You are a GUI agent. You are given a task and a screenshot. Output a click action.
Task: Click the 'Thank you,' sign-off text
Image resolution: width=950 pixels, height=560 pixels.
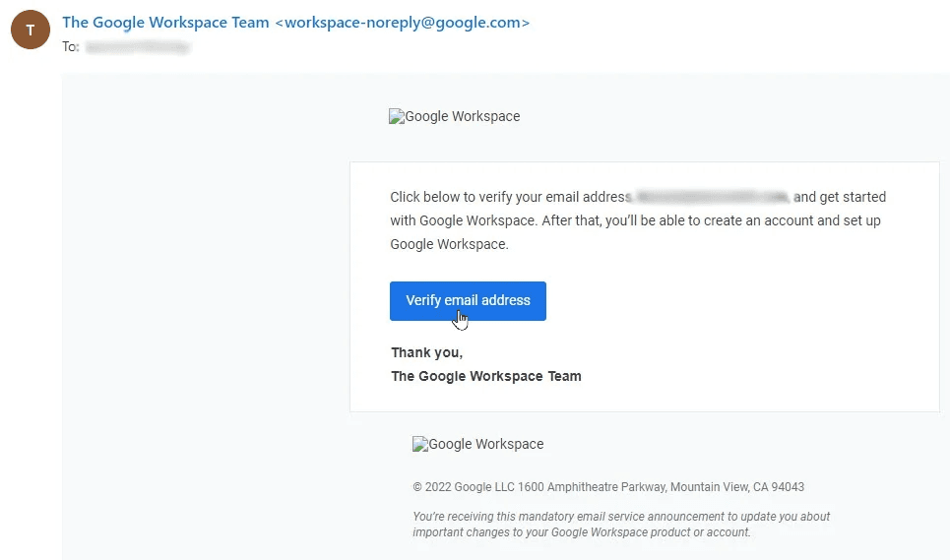[x=426, y=353]
